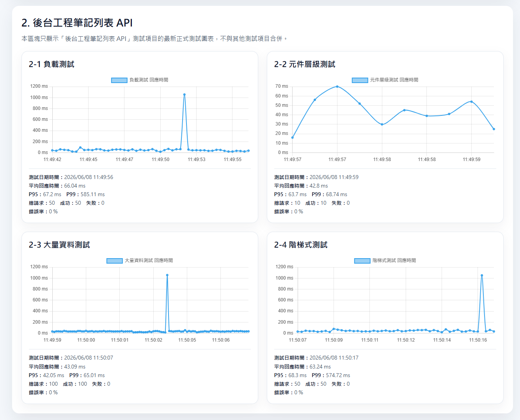Toggle the 階梯式測試 回應時間 legend swatch
Screen dimensions: 520x420
(x=362, y=261)
